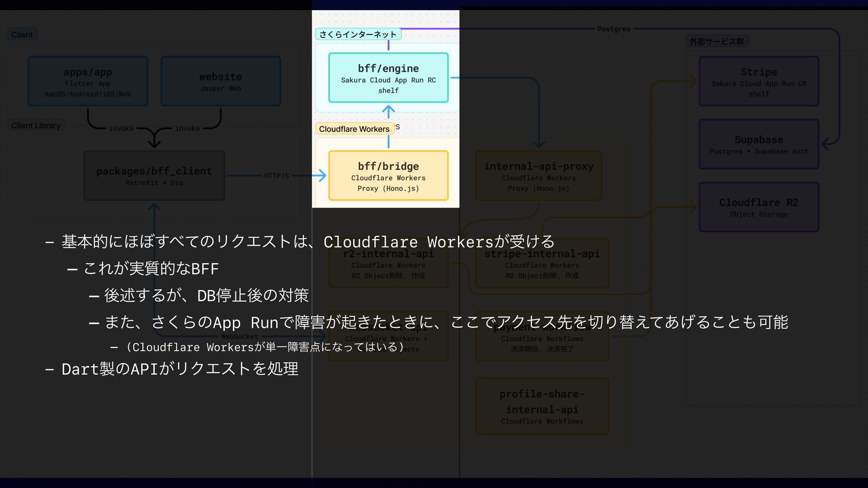Select the Supabase Postgres node
The image size is (868, 488).
[x=759, y=144]
